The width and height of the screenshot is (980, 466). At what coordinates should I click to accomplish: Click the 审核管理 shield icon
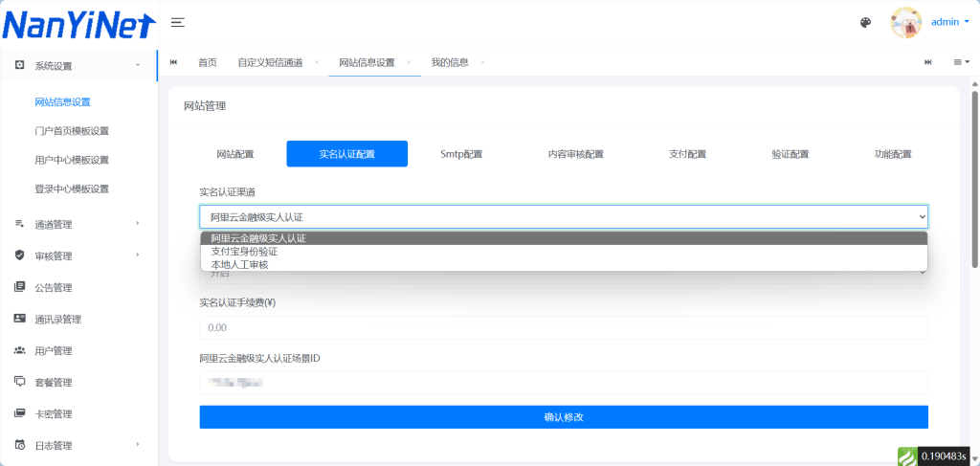(x=19, y=255)
